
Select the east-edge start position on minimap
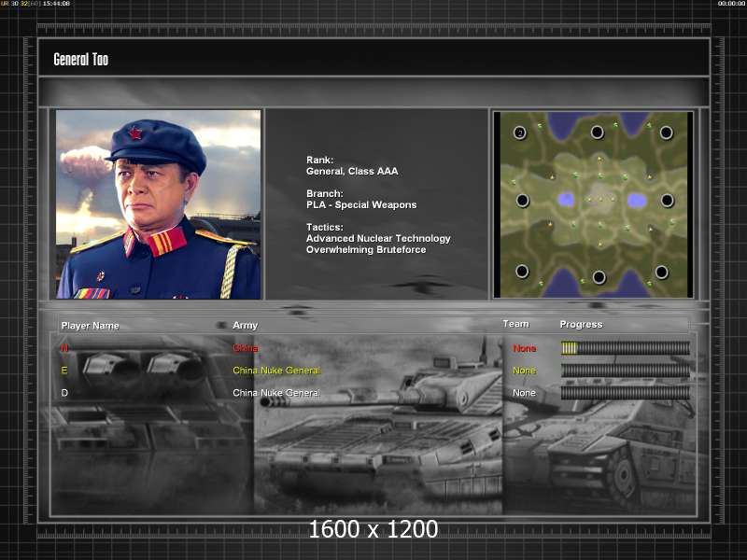(667, 201)
